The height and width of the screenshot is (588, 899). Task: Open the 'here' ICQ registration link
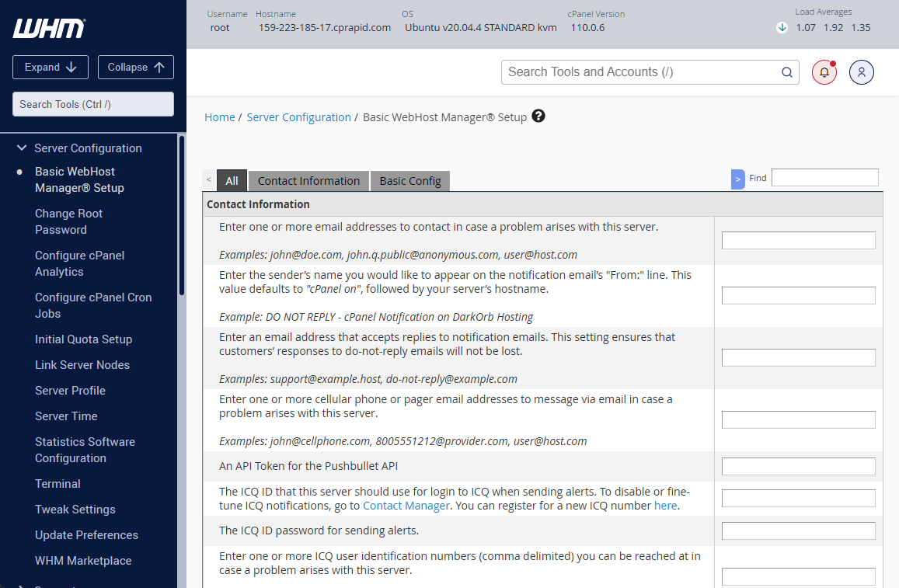(665, 506)
